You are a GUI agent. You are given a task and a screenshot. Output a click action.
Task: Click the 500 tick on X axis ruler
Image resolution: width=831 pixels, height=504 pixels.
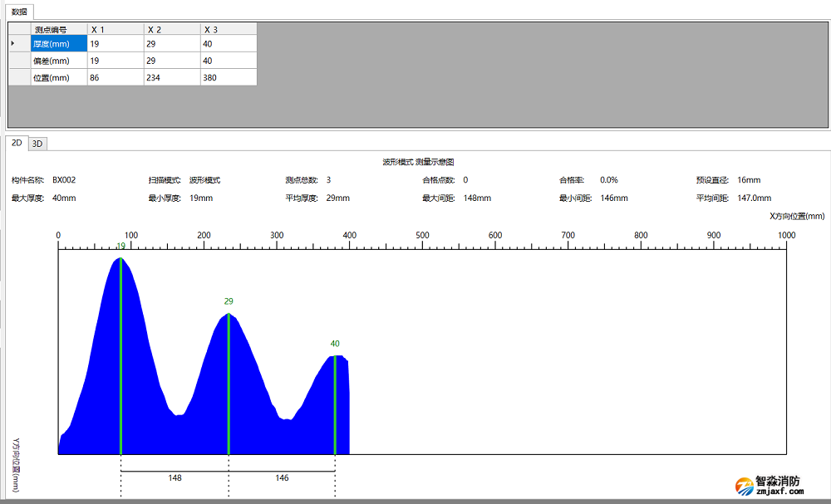pos(422,236)
